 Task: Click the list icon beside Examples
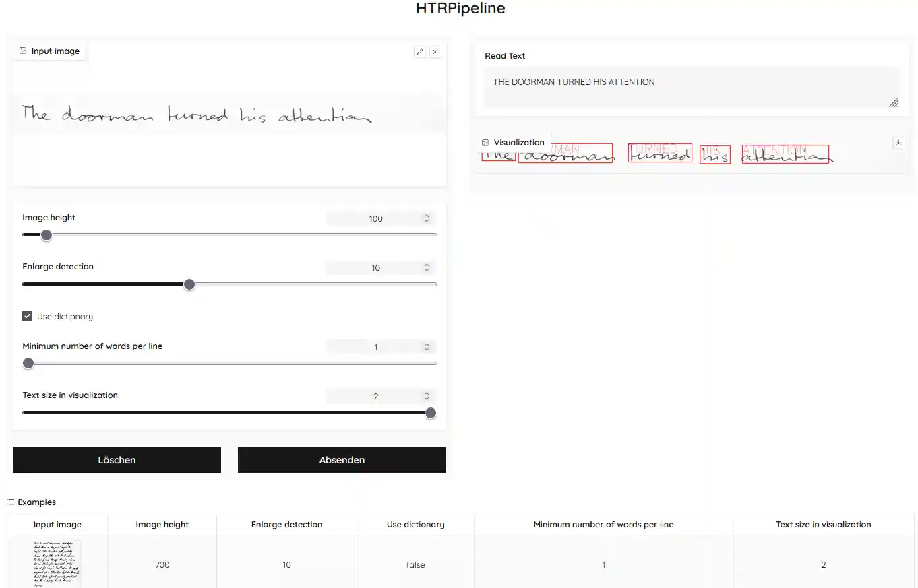click(x=9, y=502)
